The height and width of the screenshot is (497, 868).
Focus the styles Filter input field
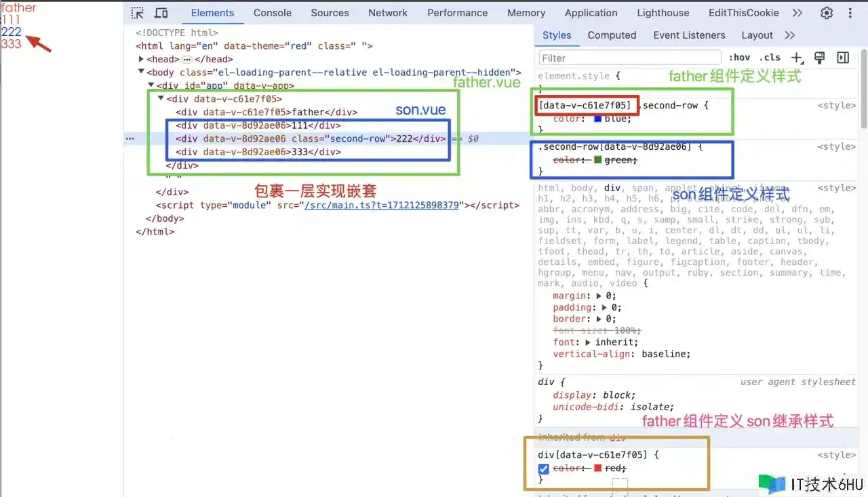[x=629, y=58]
